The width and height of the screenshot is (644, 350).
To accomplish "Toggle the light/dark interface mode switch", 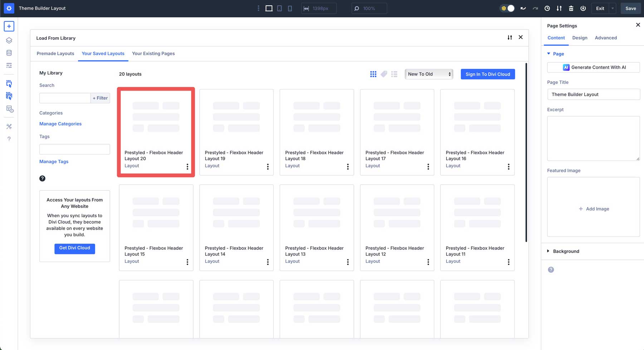I will pyautogui.click(x=507, y=8).
